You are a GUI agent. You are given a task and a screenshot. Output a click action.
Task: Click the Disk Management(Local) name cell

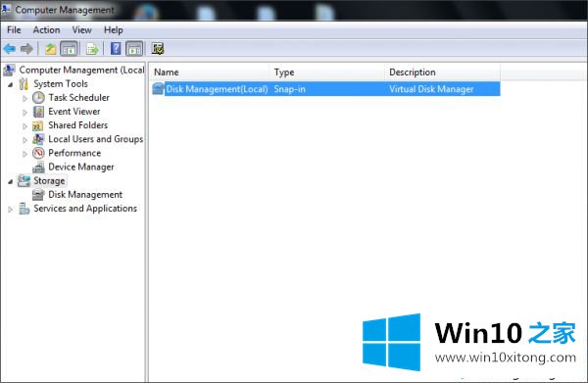(217, 89)
